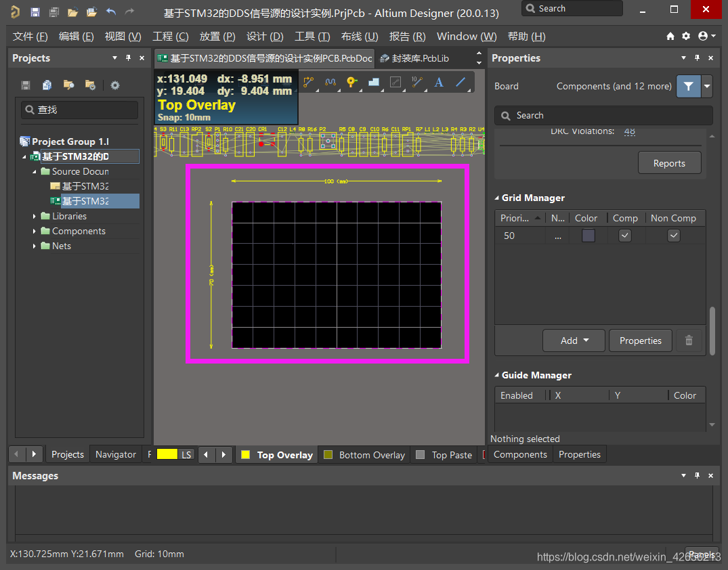Click the Home icon in the menu bar

click(x=670, y=36)
